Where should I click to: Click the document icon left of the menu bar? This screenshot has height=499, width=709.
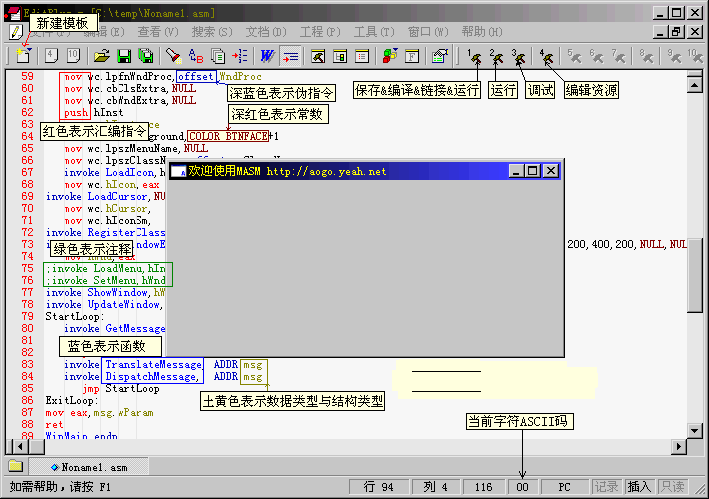point(15,32)
